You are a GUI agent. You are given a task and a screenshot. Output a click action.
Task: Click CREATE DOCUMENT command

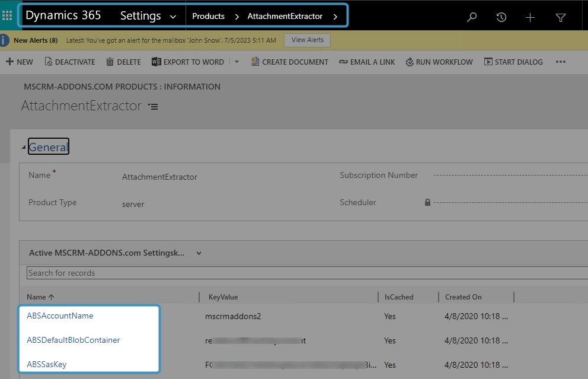289,62
